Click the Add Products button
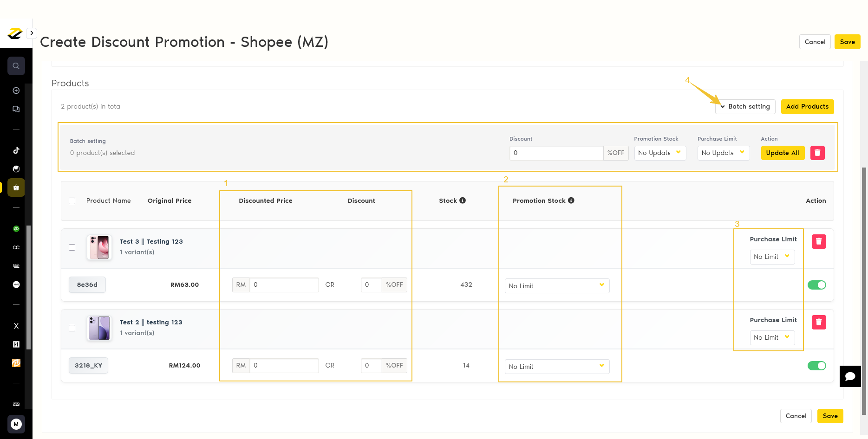Viewport: 868px width, 439px height. click(807, 106)
